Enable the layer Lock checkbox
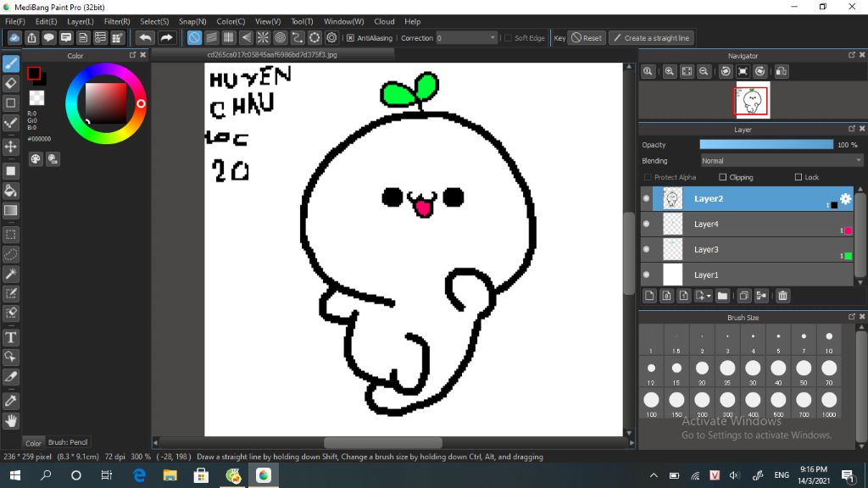 (x=798, y=177)
